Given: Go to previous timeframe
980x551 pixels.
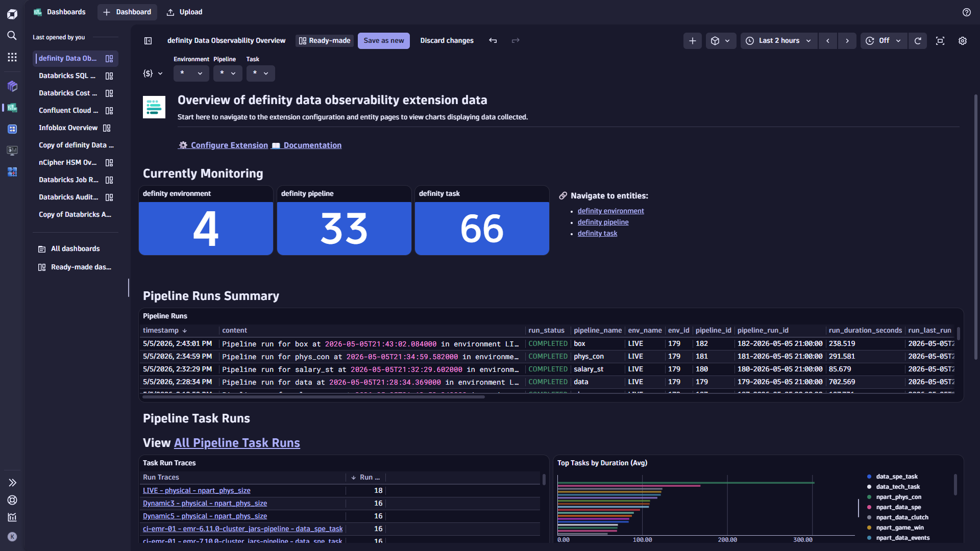Looking at the screenshot, I should tap(828, 41).
